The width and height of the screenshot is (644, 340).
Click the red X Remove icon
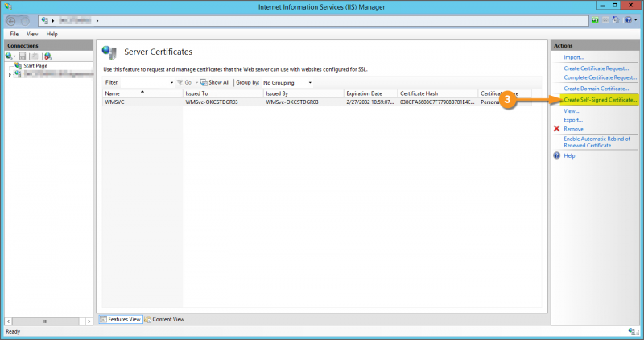[x=556, y=129]
